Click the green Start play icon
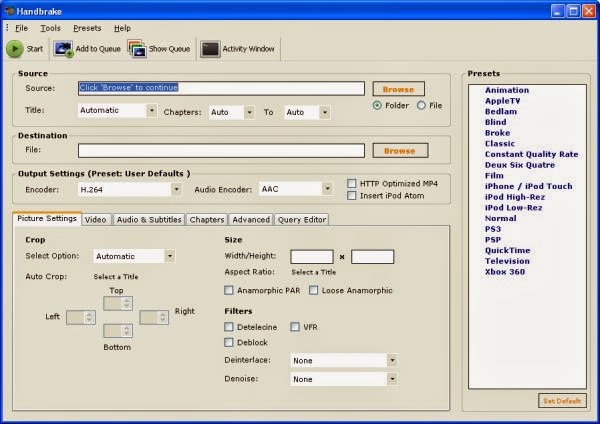600x424 pixels. tap(15, 49)
